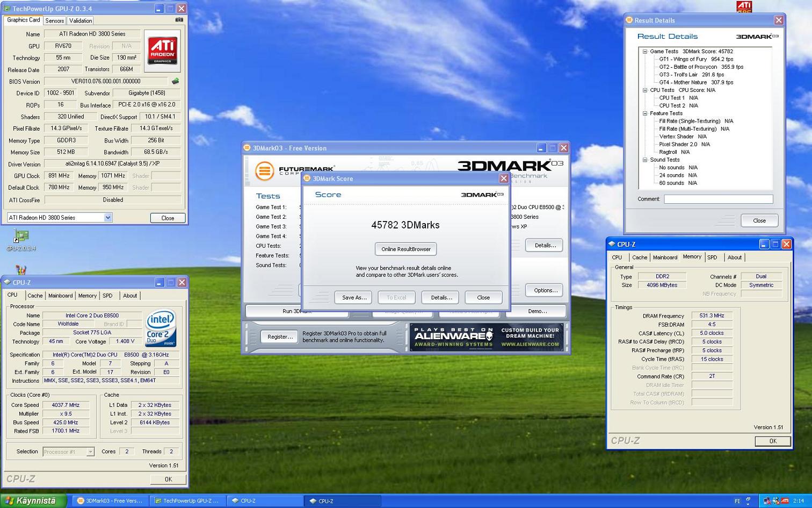Open the SPD tab in right CPU-Z window
Screen dimensions: 812x508
[x=712, y=257]
